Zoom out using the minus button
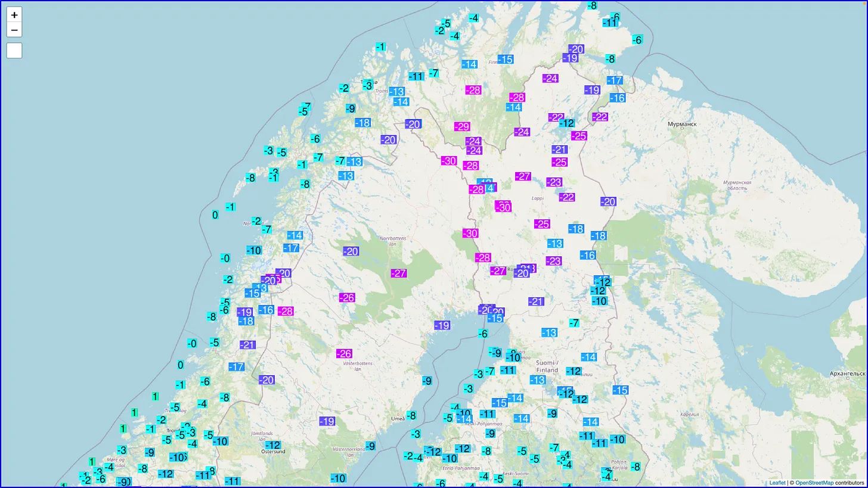 14,30
